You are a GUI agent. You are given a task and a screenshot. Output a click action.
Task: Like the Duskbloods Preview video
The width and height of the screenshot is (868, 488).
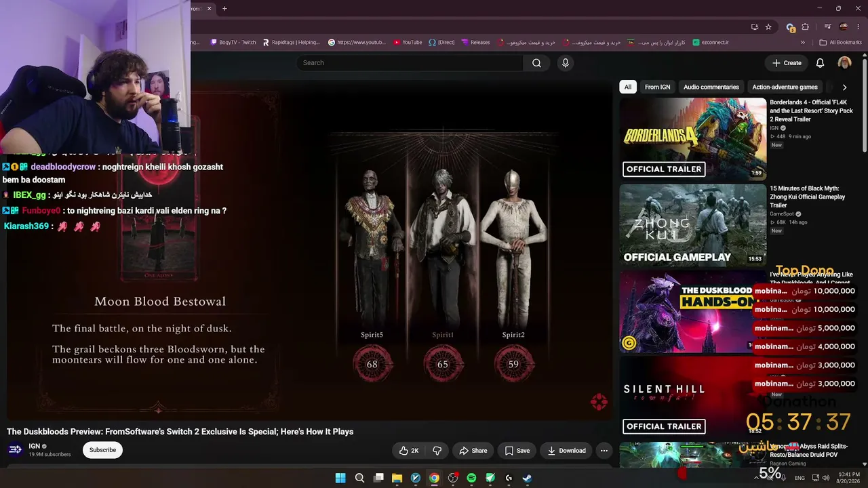click(x=409, y=451)
